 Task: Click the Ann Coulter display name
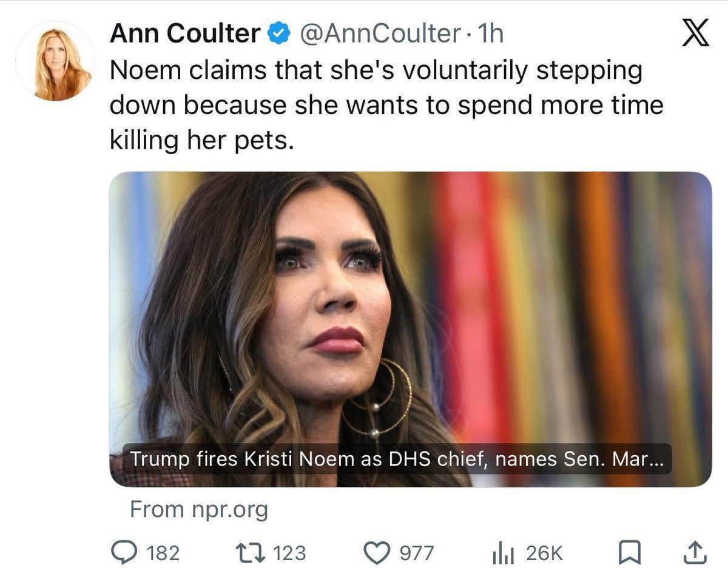[184, 35]
